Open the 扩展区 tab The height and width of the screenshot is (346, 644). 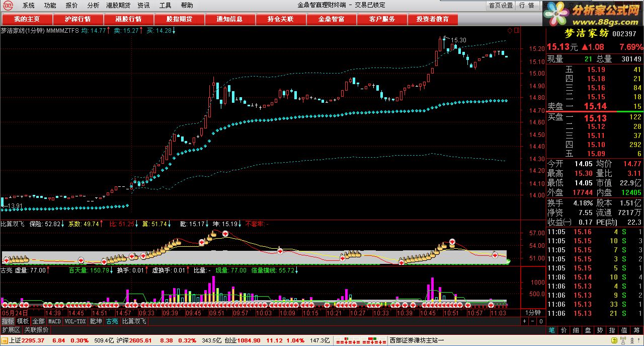[x=11, y=330]
